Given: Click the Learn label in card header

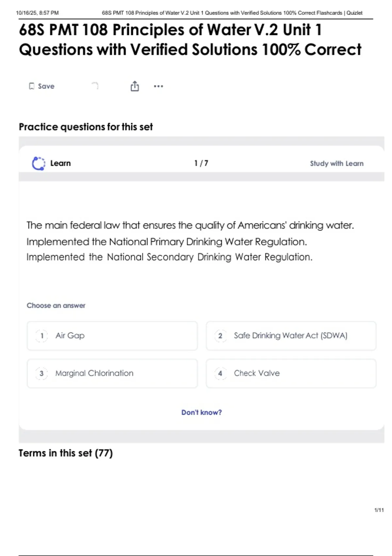Looking at the screenshot, I should 60,163.
